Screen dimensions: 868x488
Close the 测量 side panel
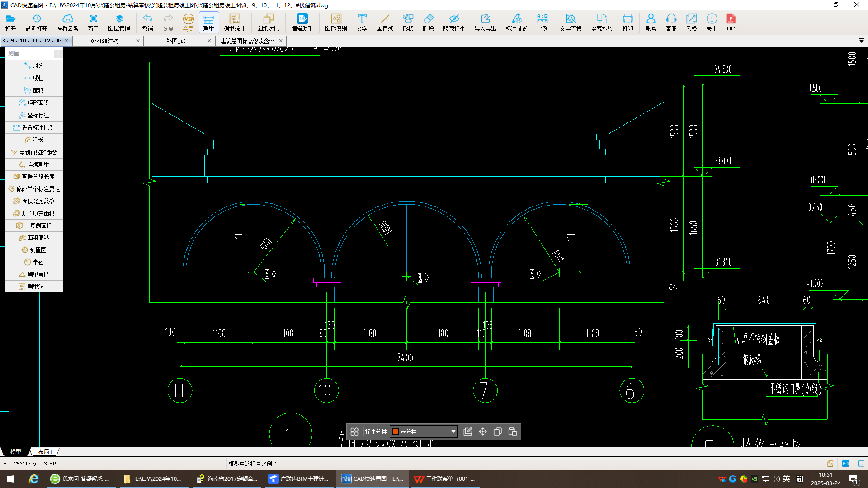(x=58, y=54)
